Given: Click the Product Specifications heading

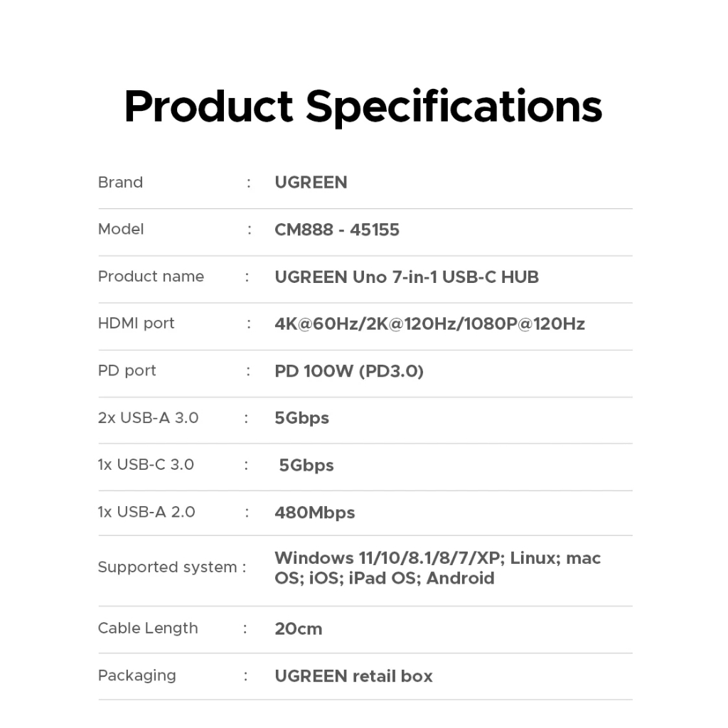Looking at the screenshot, I should [363, 107].
